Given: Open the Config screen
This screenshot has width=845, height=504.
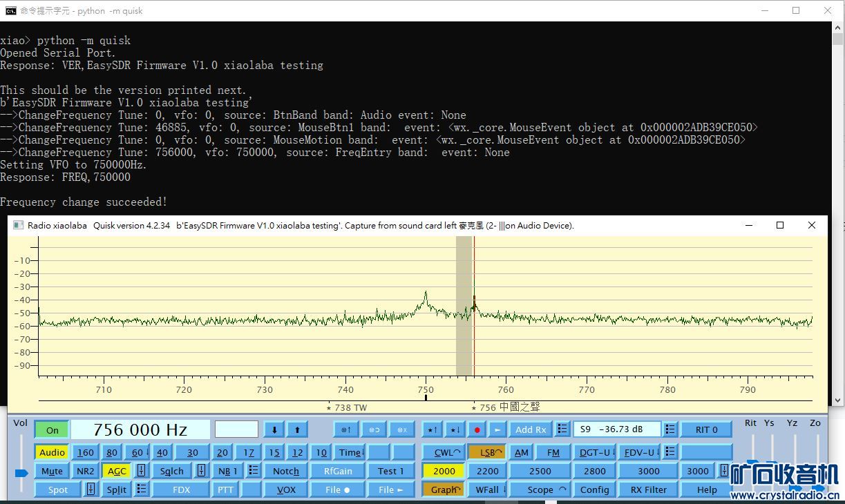Looking at the screenshot, I should (x=594, y=490).
